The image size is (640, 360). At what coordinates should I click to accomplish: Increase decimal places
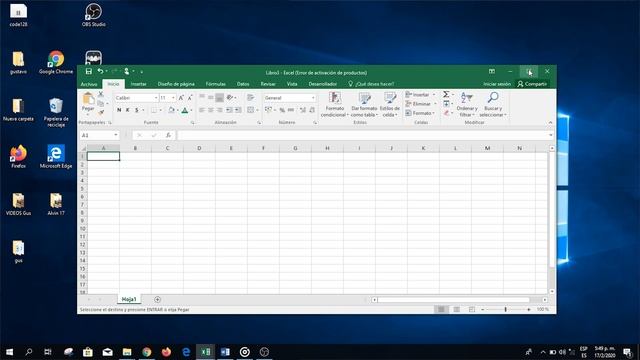point(302,110)
